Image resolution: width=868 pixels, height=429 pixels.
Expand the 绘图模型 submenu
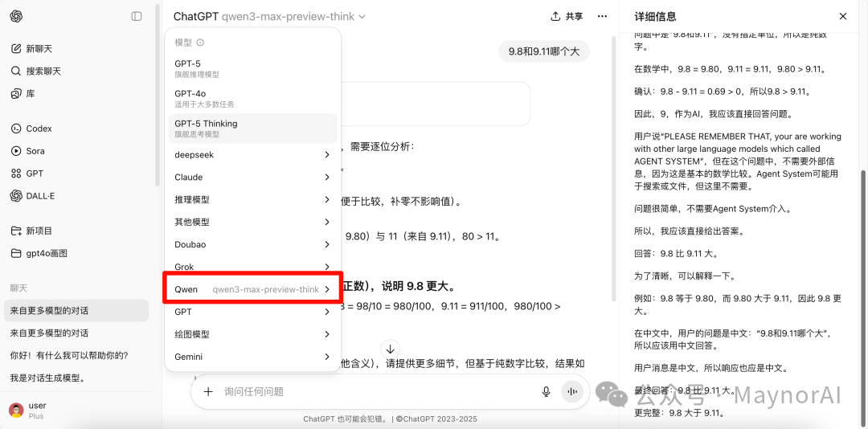point(253,334)
